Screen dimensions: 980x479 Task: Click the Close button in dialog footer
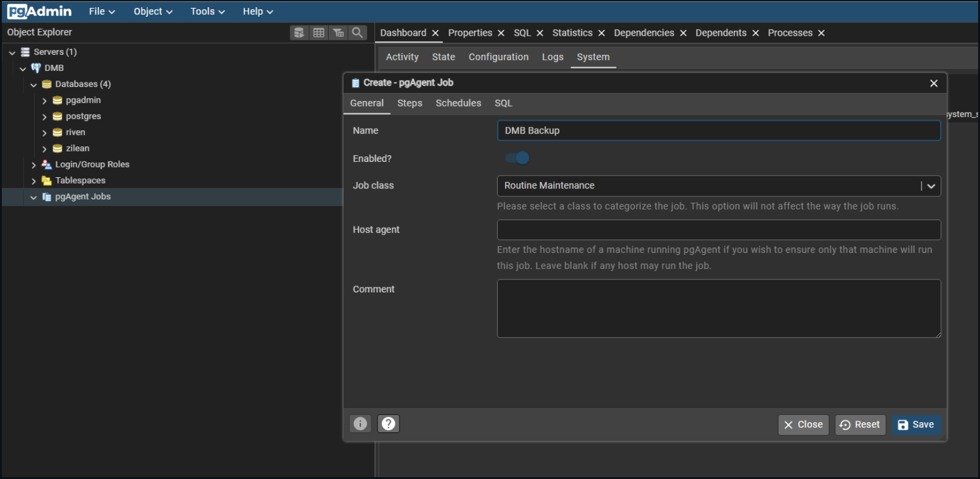point(804,425)
